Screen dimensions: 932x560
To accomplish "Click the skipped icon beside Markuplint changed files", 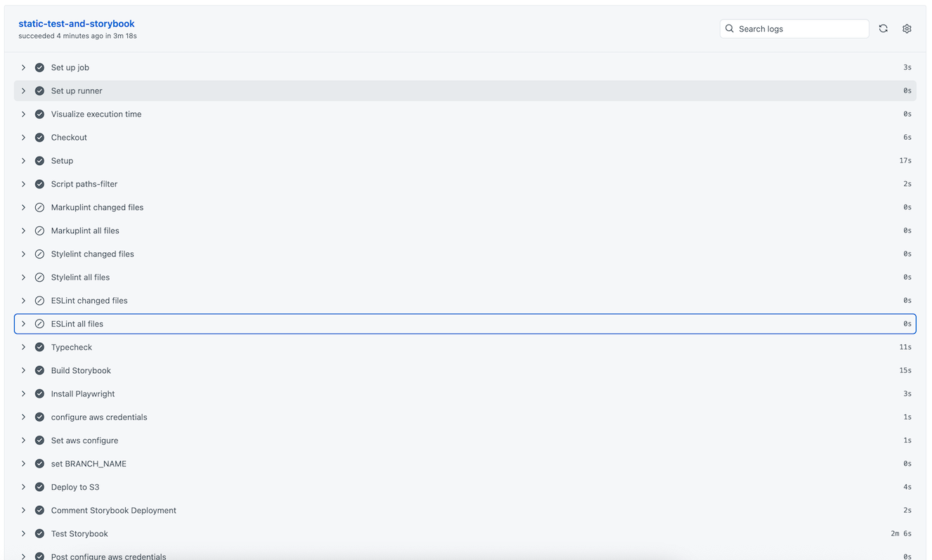I will click(x=39, y=207).
